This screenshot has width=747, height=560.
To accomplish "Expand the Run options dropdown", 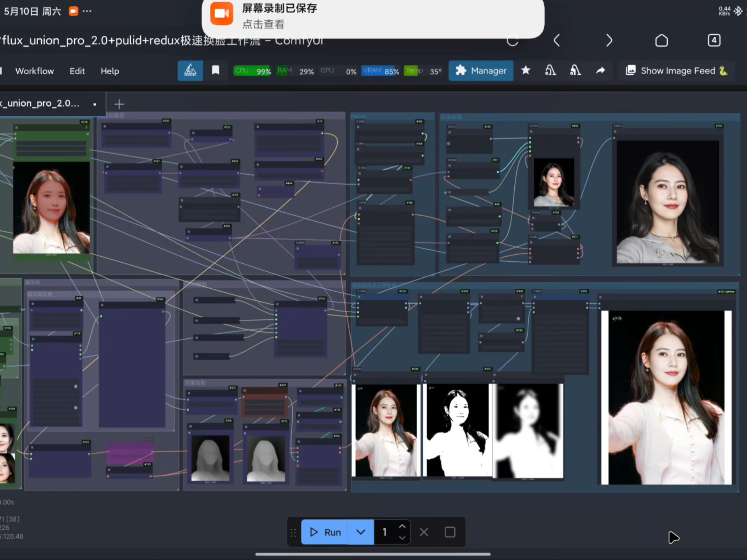I will tap(361, 532).
